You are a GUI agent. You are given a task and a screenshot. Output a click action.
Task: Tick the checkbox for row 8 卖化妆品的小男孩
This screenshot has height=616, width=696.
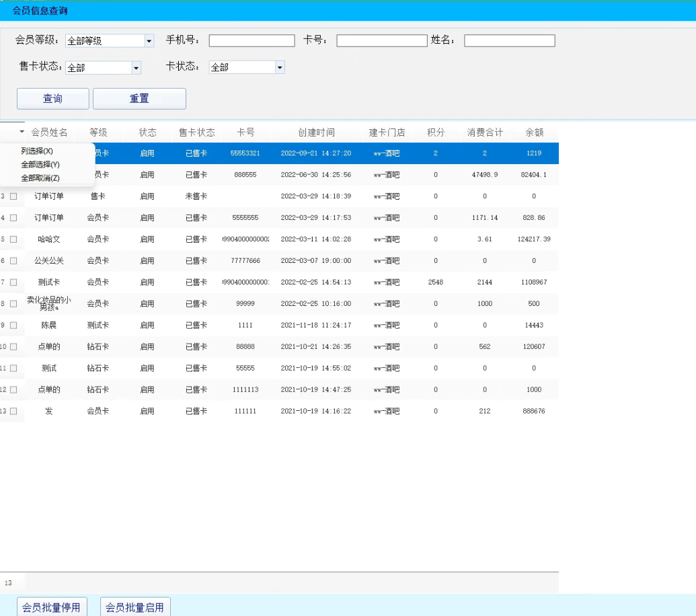13,304
